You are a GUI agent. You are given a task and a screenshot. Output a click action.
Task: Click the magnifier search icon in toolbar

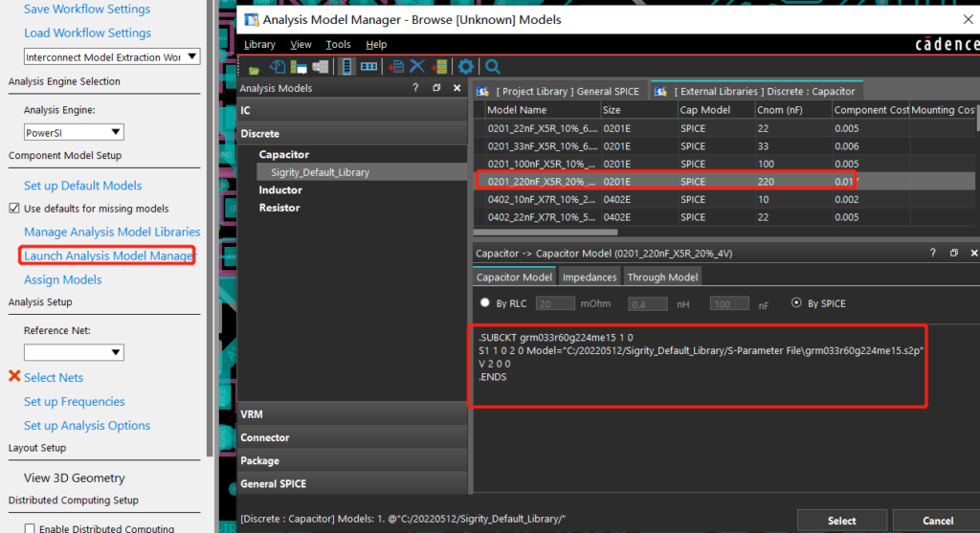pos(493,66)
